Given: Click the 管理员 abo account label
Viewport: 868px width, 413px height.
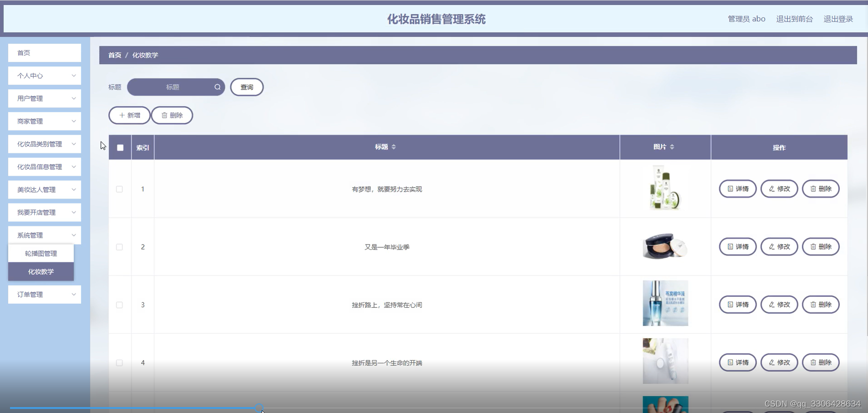Looking at the screenshot, I should 746,19.
